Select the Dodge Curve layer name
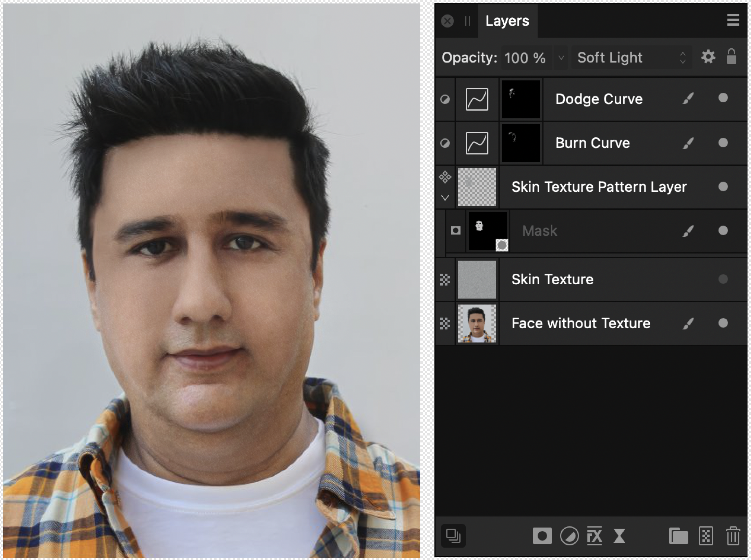This screenshot has width=751, height=560. coord(599,99)
